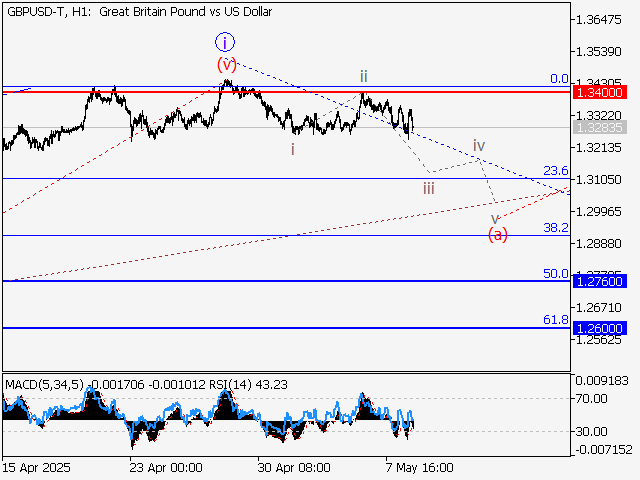Select the gray 1.32835 current price tag
Screen dimensions: 640x480
[x=601, y=128]
